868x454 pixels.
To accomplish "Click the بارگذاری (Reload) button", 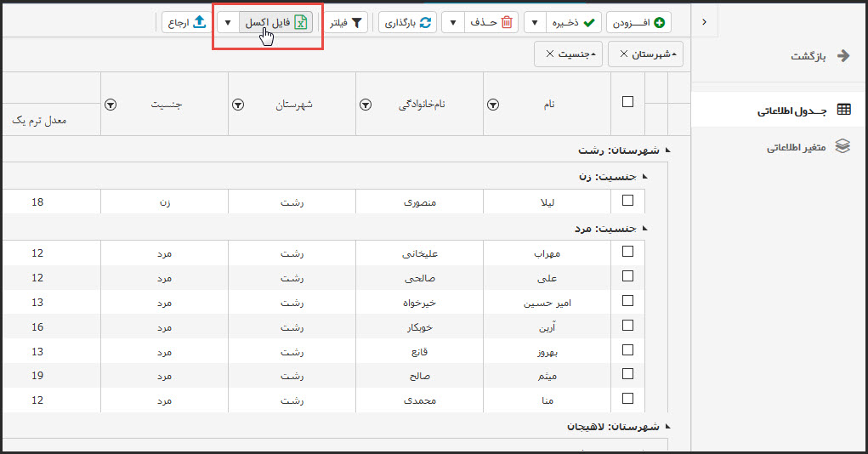I will point(408,23).
